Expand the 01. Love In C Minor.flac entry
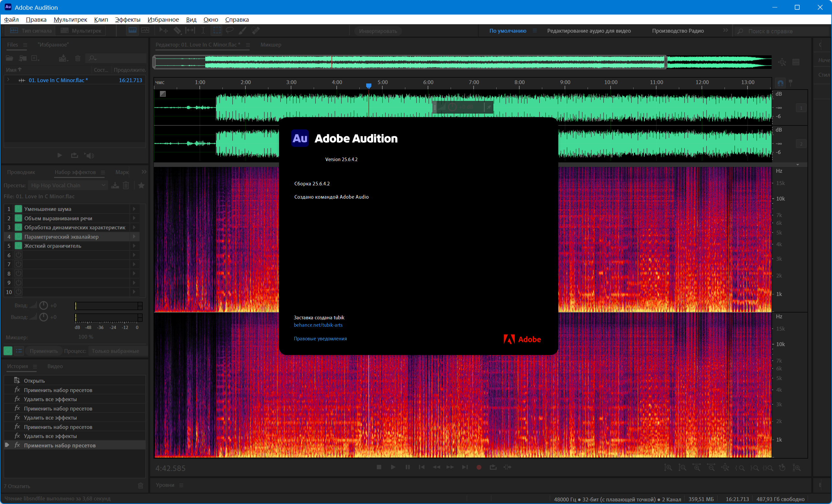Viewport: 832px width, 504px height. click(x=8, y=80)
